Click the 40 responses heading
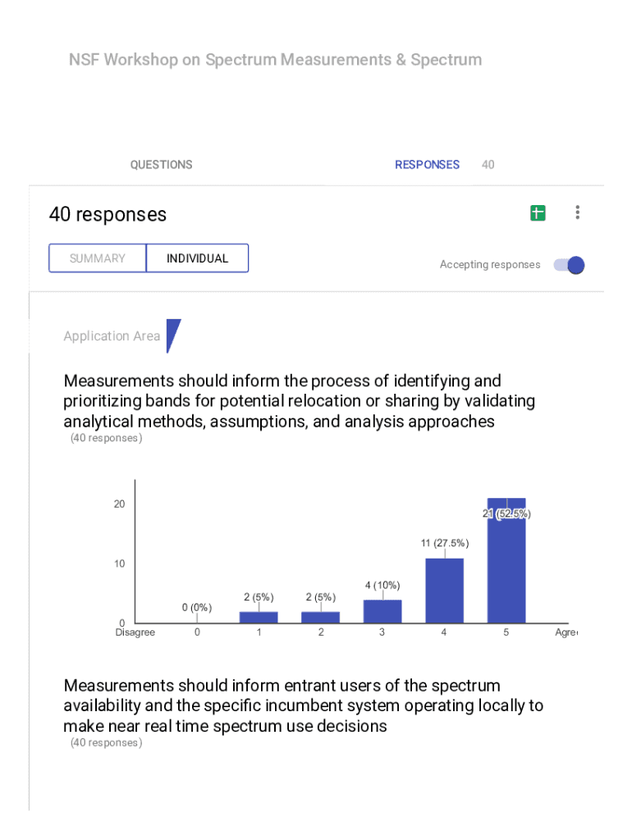632x840 pixels. [108, 215]
